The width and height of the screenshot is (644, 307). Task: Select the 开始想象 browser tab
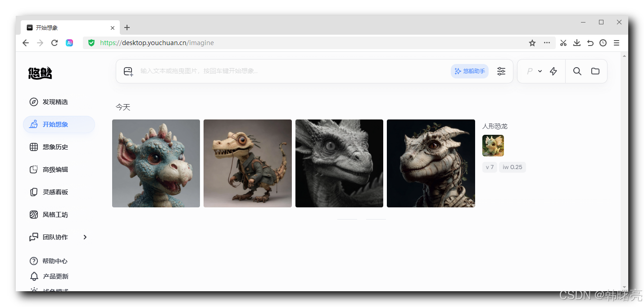click(x=70, y=27)
